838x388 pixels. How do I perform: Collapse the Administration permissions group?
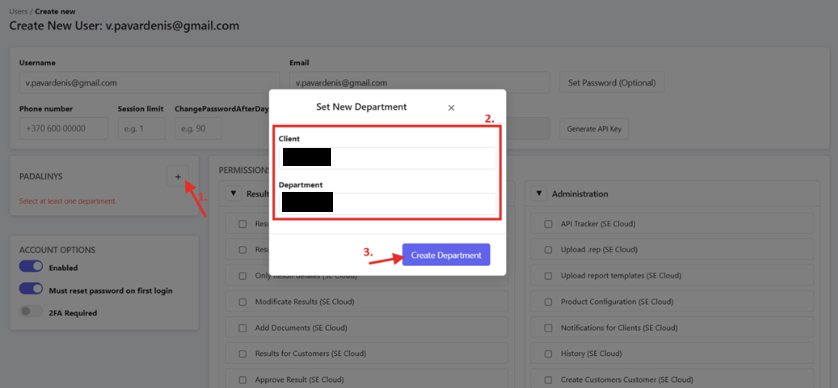pos(539,193)
